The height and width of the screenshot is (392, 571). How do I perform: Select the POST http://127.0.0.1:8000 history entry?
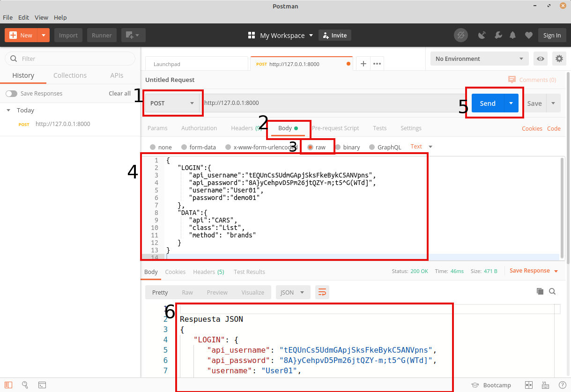pos(70,124)
